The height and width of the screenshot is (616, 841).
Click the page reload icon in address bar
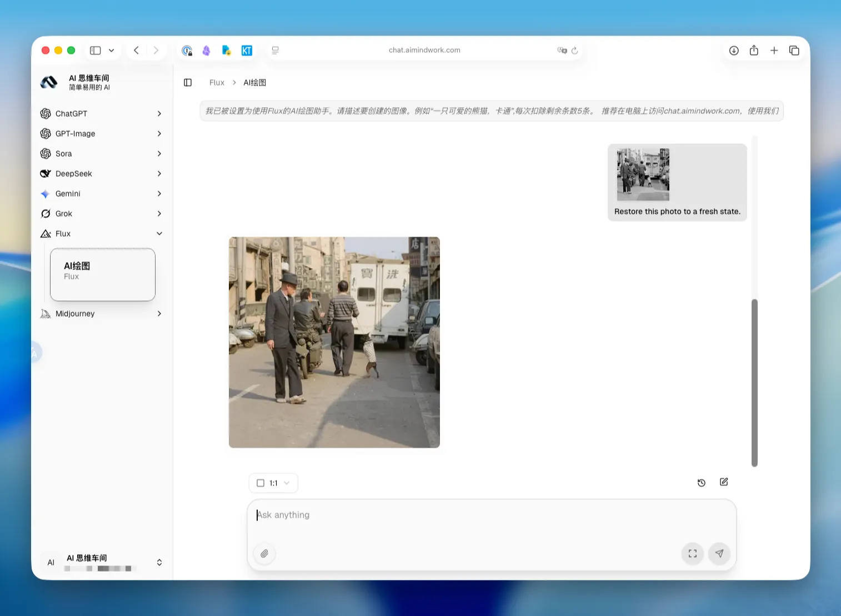pyautogui.click(x=575, y=50)
